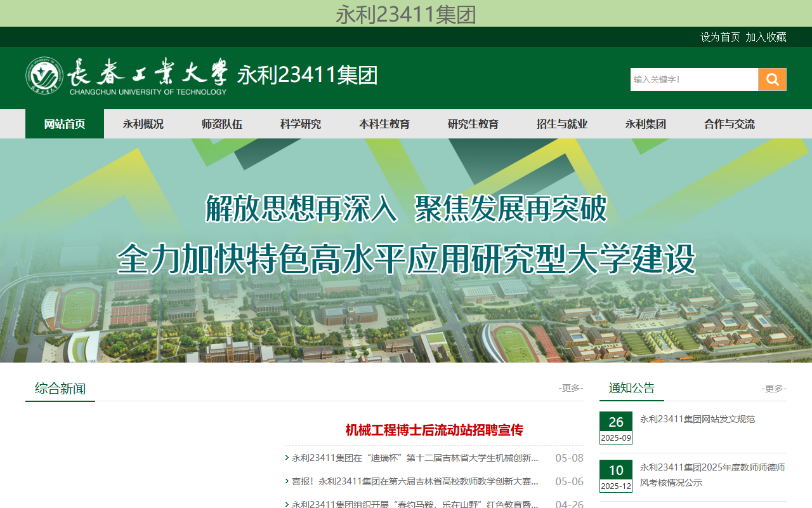
Task: Open news item about “迪瑞杯” competition
Action: [x=415, y=458]
